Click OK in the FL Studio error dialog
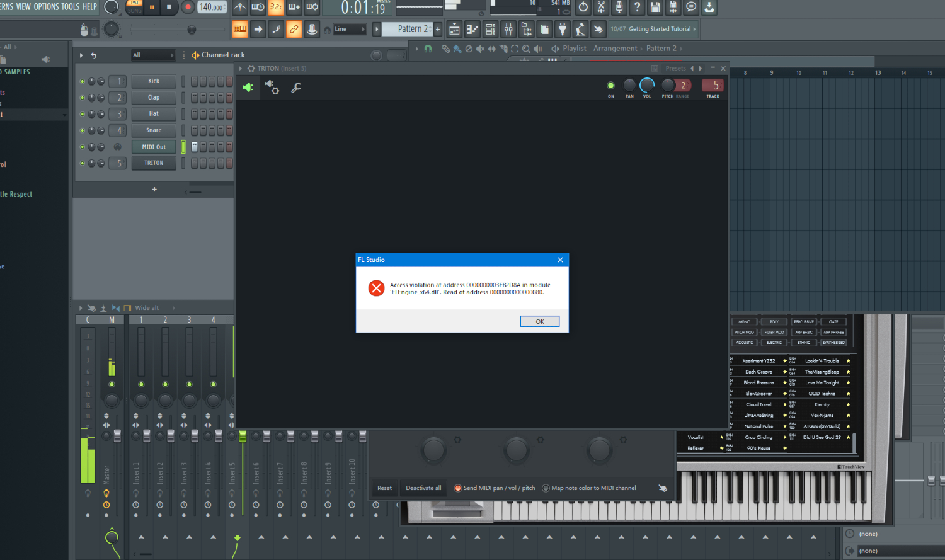The image size is (945, 560). (x=540, y=321)
